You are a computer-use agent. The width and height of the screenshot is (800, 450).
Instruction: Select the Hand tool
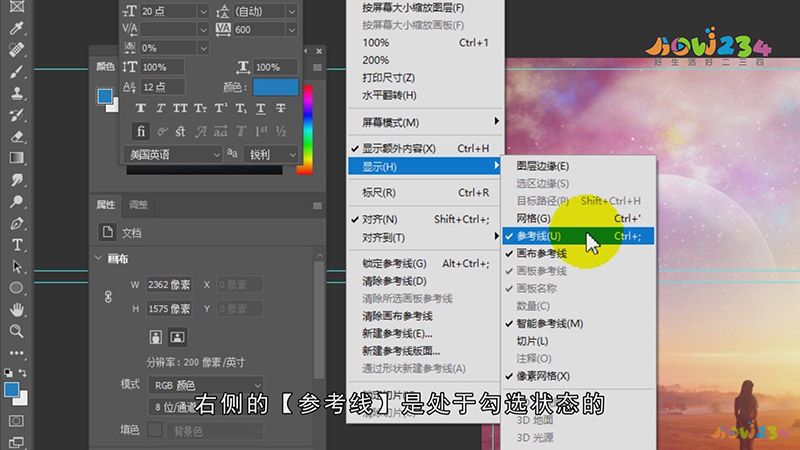coord(16,310)
